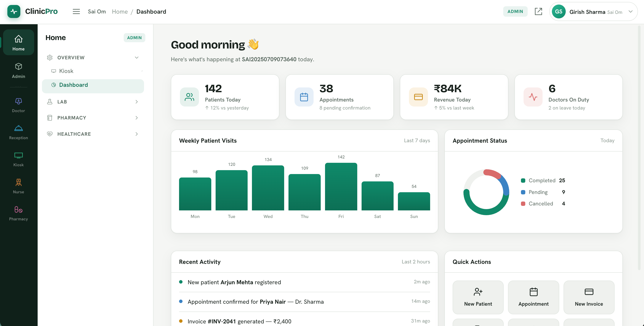Click the appointment status donut chart

[486, 192]
